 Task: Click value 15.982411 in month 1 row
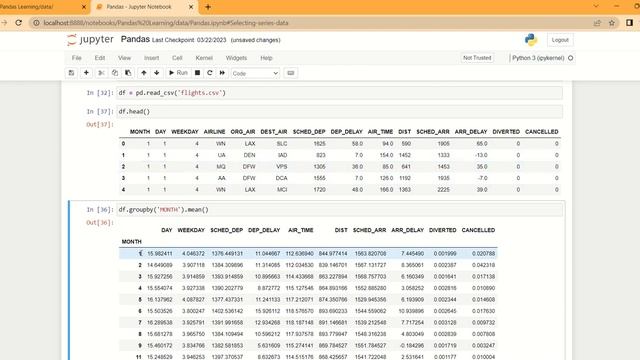tap(160, 253)
